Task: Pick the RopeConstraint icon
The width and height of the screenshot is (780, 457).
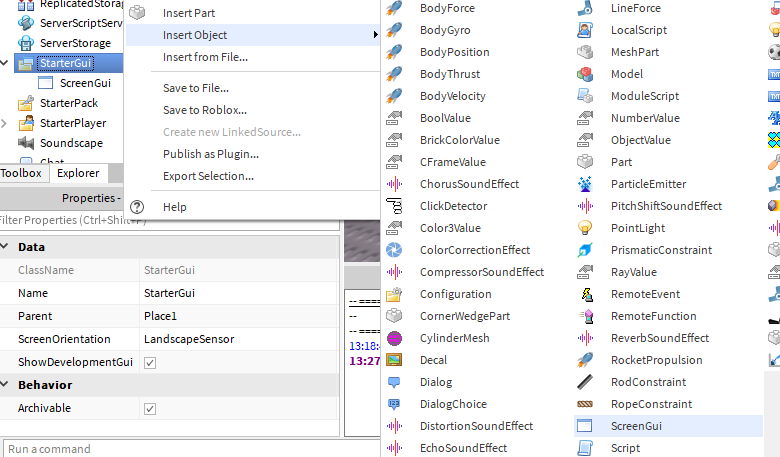Action: 585,404
